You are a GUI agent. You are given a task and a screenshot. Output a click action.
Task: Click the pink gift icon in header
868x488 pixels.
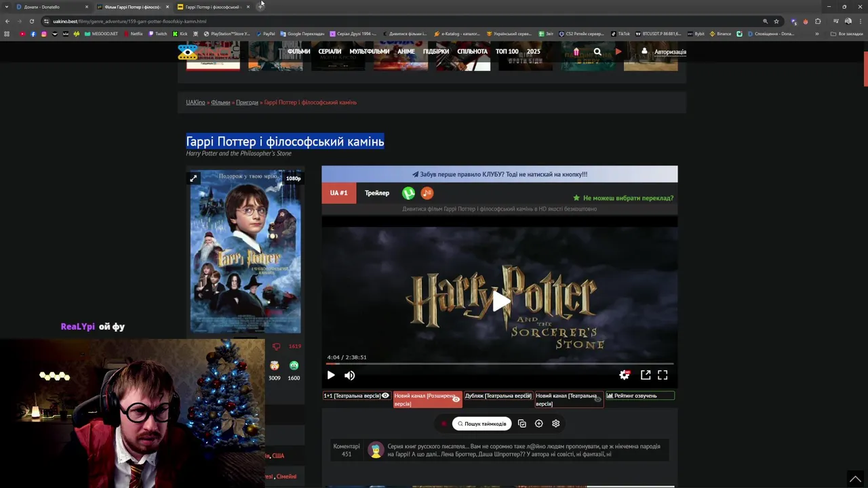576,52
